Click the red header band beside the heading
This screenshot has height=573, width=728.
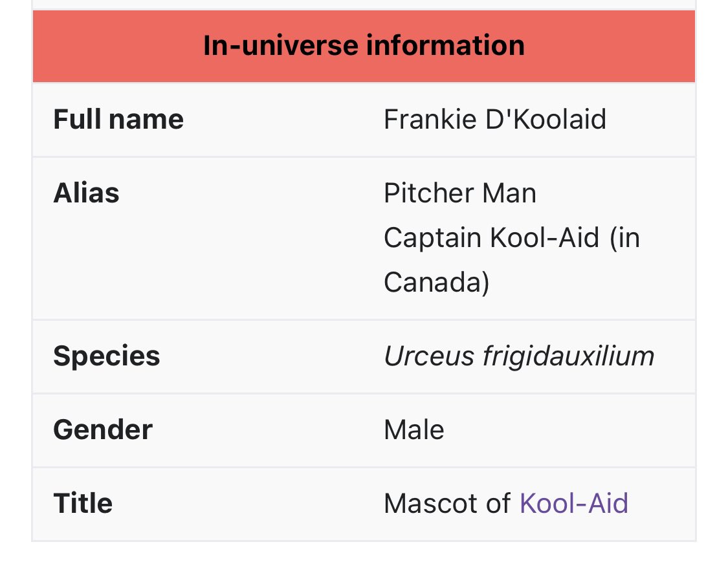click(x=116, y=46)
